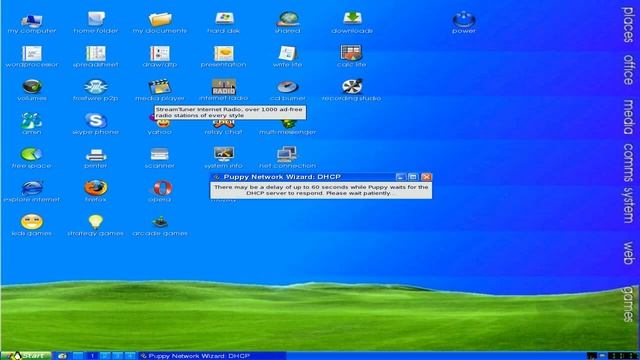
Task: Switch to virtual desktop 1 in pager
Action: (92, 356)
